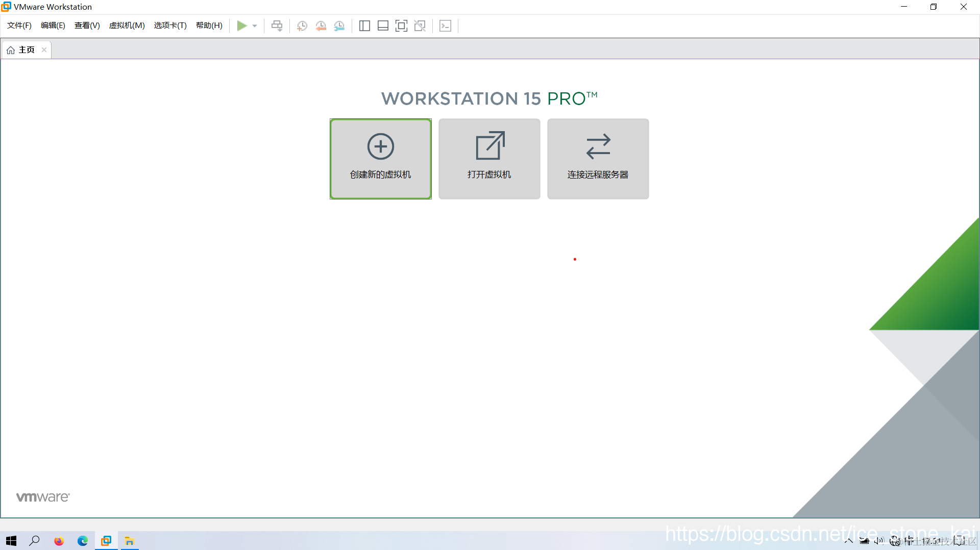This screenshot has width=980, height=550.
Task: Click 打开虚拟机 tile
Action: point(489,159)
